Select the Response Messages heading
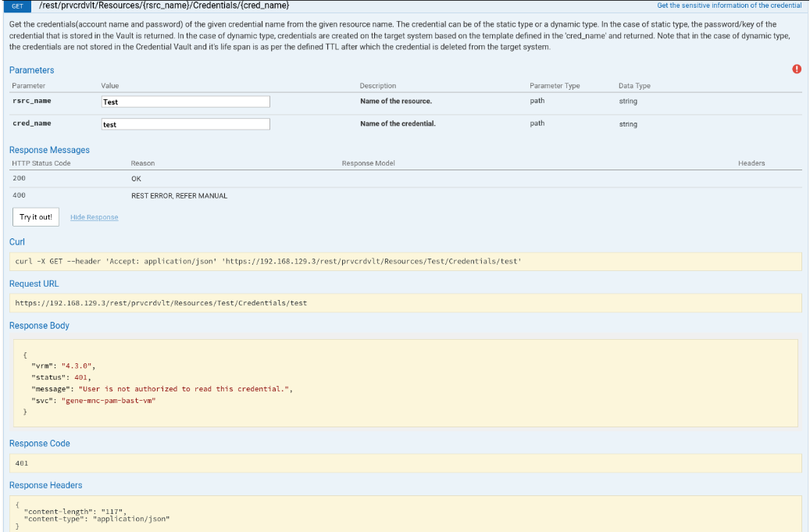Image resolution: width=810 pixels, height=532 pixels. (x=49, y=150)
